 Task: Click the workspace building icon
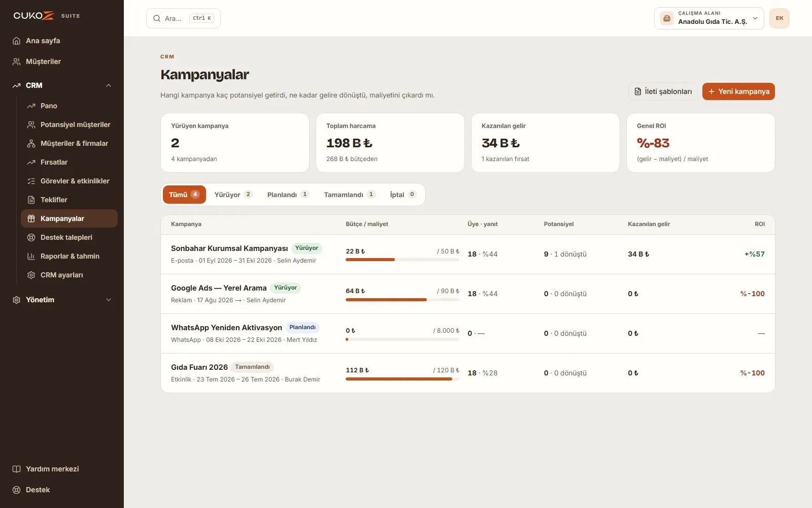click(x=667, y=18)
